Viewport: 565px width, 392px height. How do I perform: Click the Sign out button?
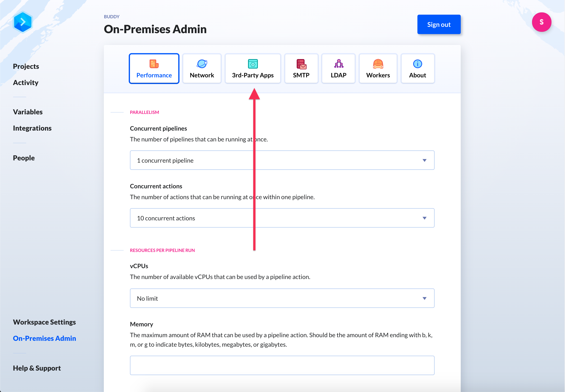438,24
